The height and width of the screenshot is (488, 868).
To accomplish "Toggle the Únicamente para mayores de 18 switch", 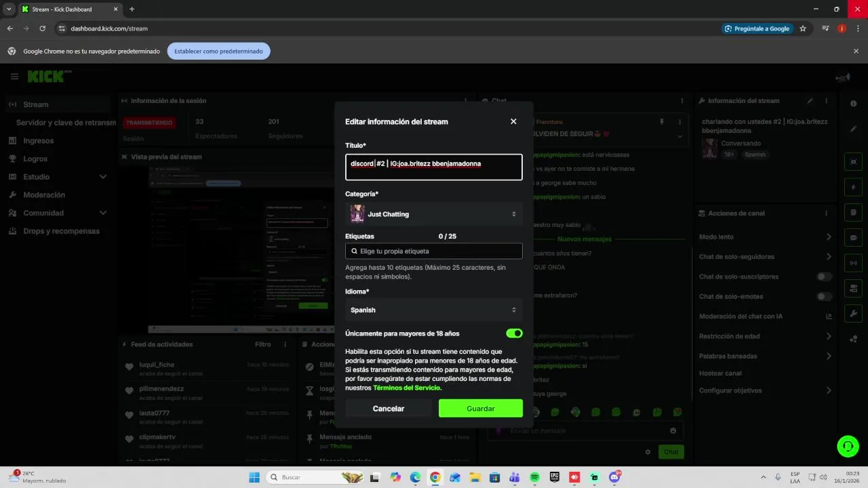I will [514, 333].
